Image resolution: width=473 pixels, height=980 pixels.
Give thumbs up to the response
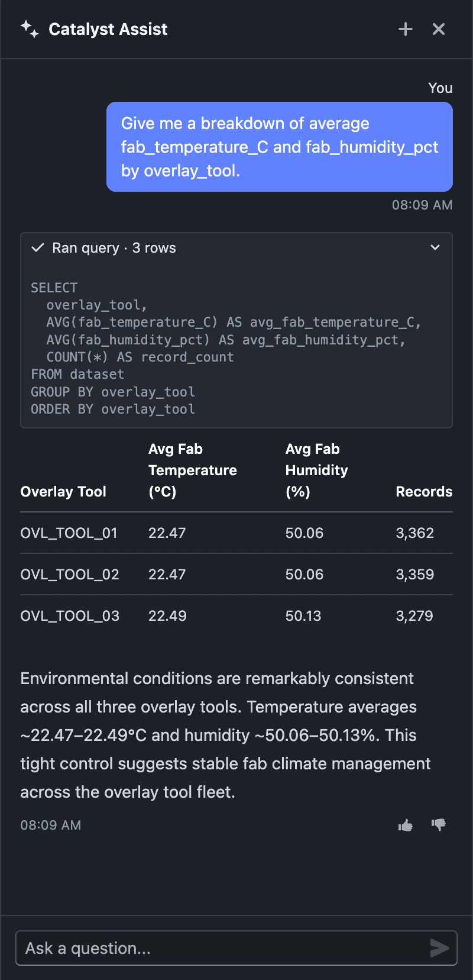tap(406, 825)
